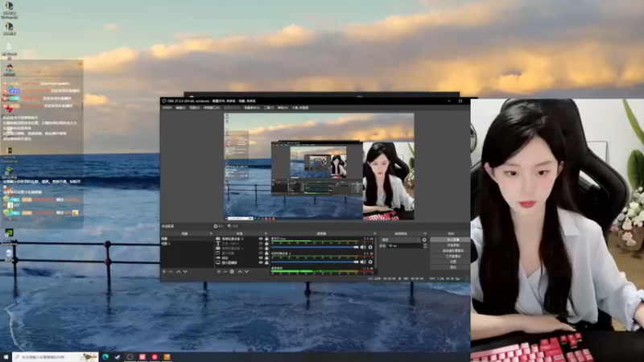Open the white checkmark app on the taskbar
Image resolution: width=644 pixels, height=362 pixels.
point(118,357)
